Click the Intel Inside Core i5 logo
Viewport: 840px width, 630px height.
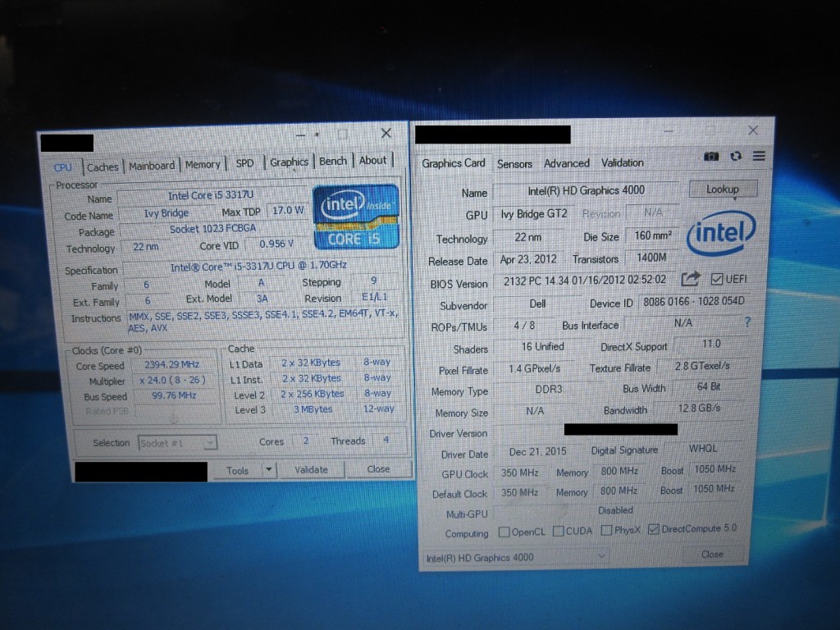tap(356, 217)
